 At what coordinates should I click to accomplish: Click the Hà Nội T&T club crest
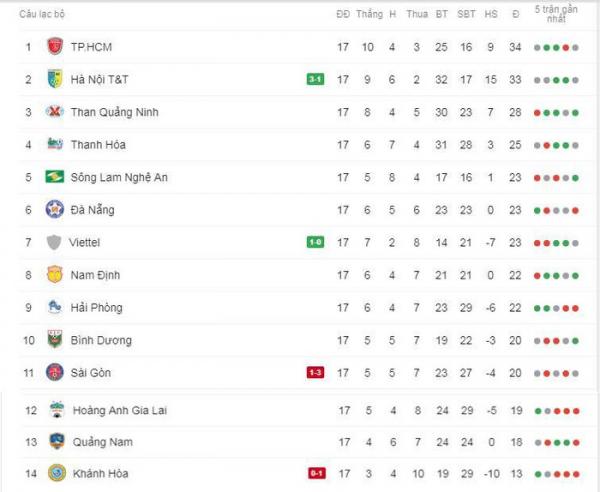54,79
